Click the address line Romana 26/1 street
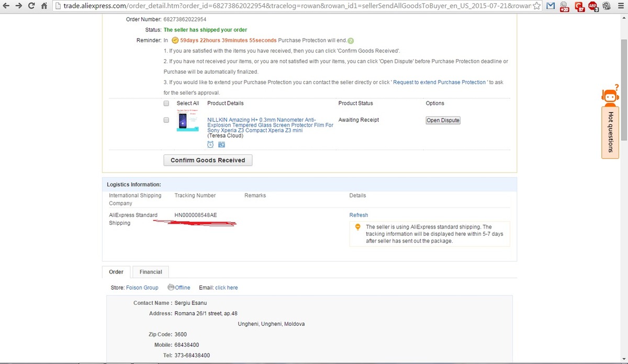Image resolution: width=628 pixels, height=364 pixels. (x=206, y=313)
